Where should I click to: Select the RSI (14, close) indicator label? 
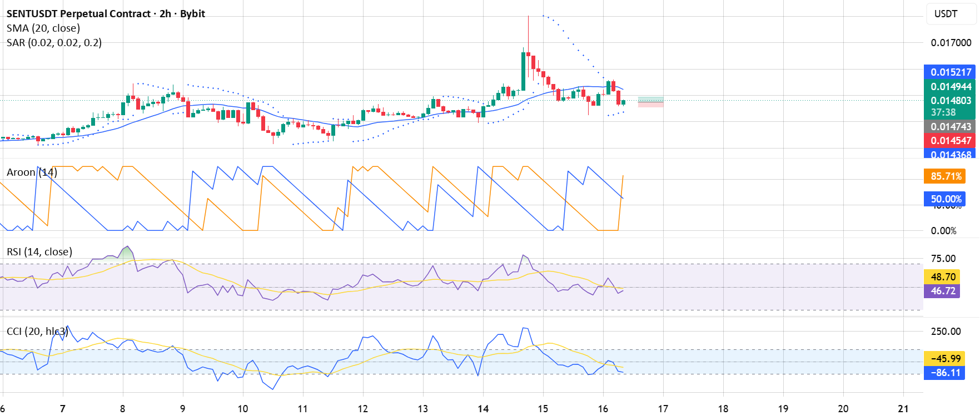pyautogui.click(x=39, y=252)
